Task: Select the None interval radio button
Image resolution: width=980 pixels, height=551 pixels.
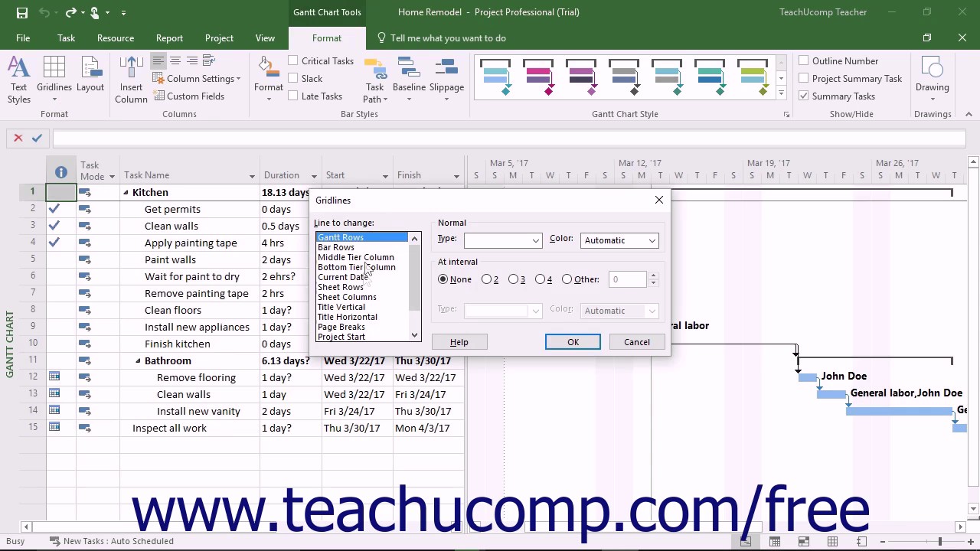Action: tap(443, 279)
